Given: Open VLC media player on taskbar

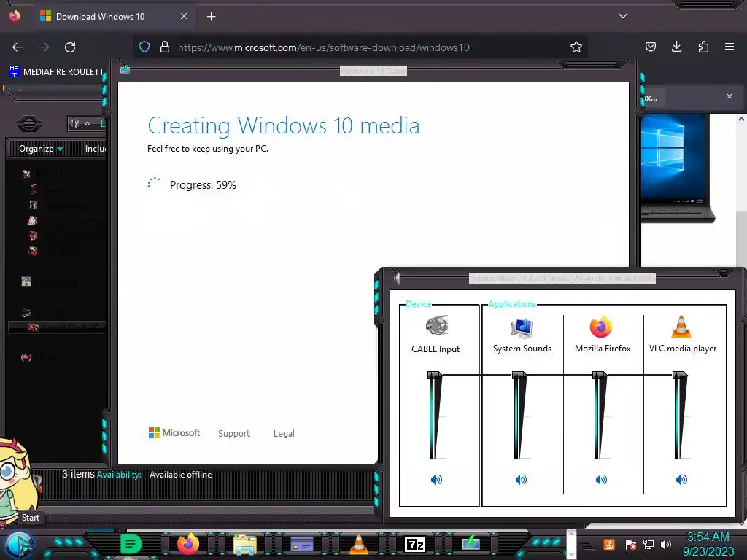Looking at the screenshot, I should pyautogui.click(x=359, y=544).
